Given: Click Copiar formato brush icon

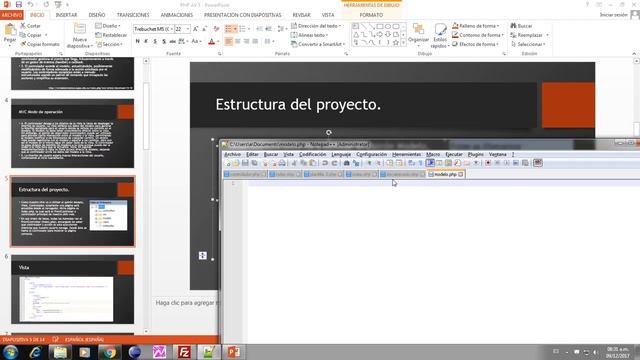Looking at the screenshot, I should click(x=23, y=44).
